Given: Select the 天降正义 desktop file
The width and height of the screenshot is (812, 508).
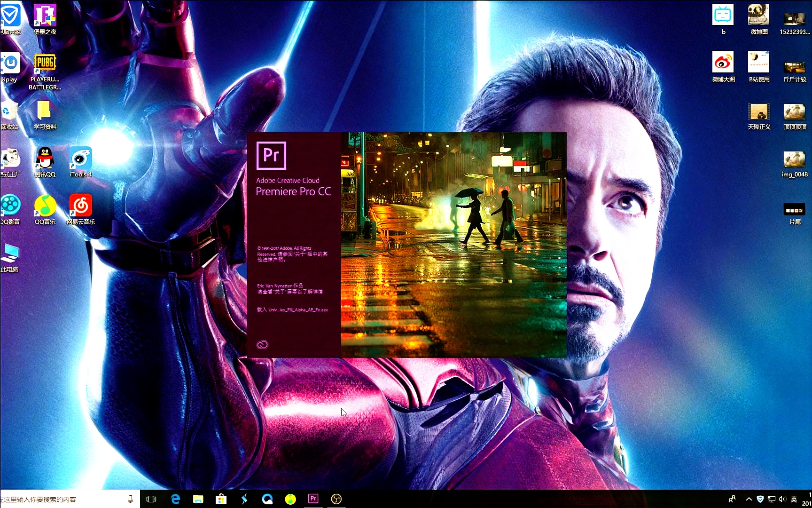Looking at the screenshot, I should (x=759, y=117).
